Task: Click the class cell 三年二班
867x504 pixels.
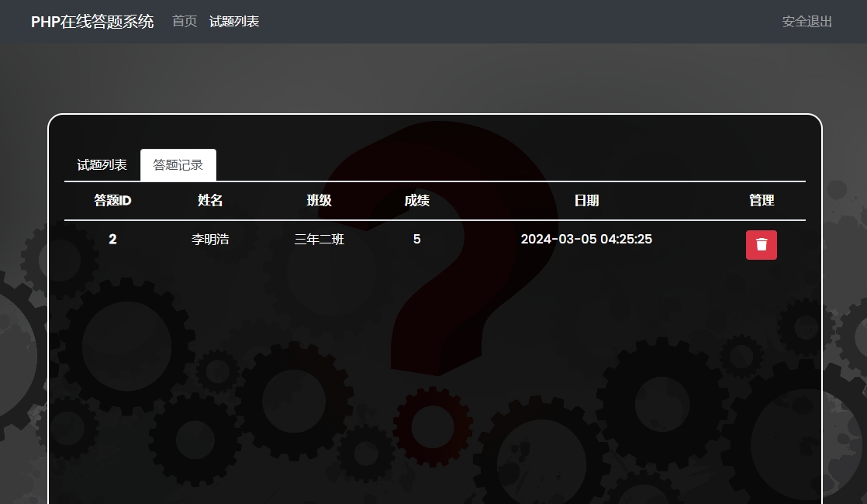Action: coord(319,240)
